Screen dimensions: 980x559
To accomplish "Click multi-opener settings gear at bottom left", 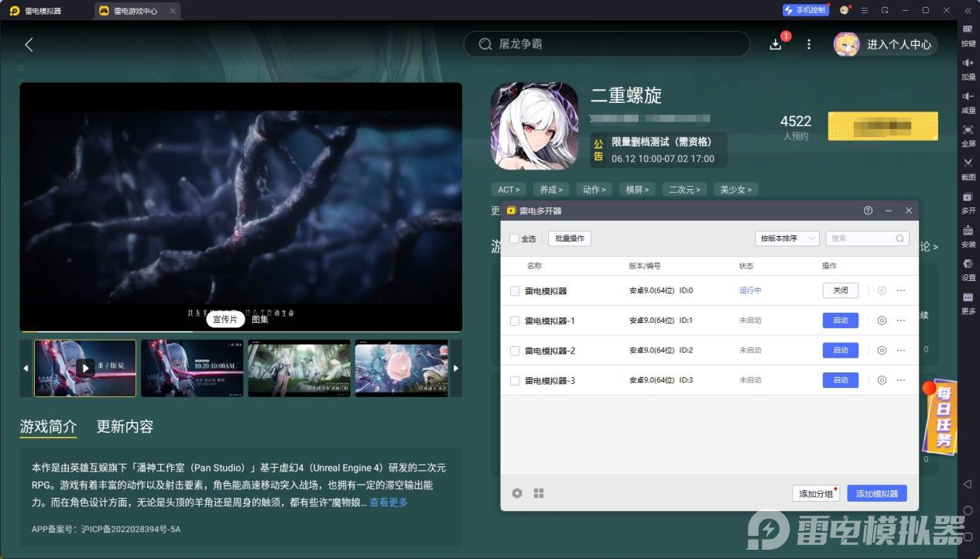I will point(517,493).
